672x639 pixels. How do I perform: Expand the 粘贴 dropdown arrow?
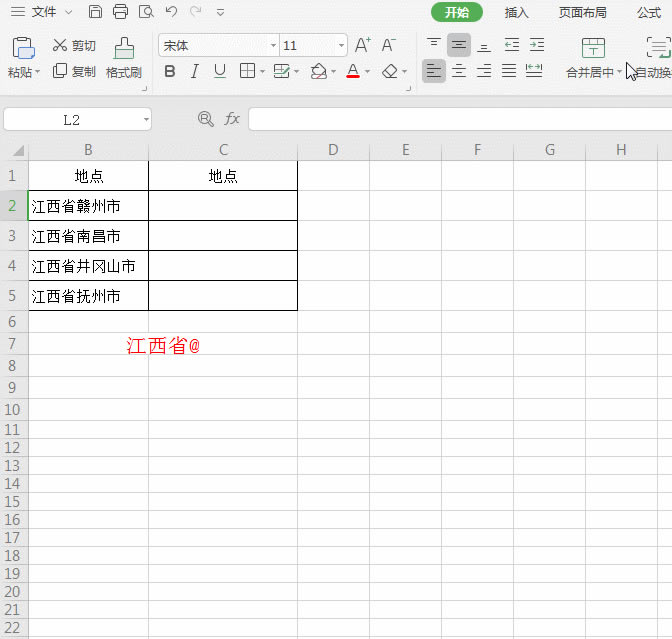tap(38, 72)
